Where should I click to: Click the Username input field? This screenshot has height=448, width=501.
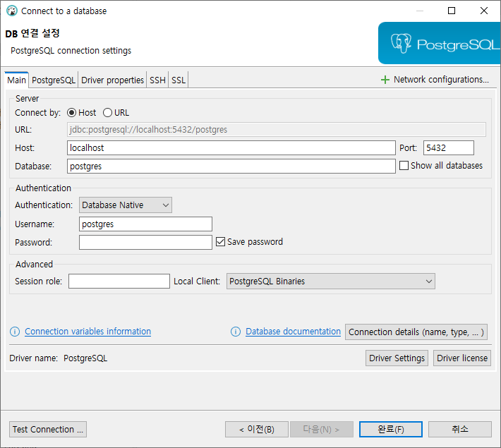[x=145, y=224]
